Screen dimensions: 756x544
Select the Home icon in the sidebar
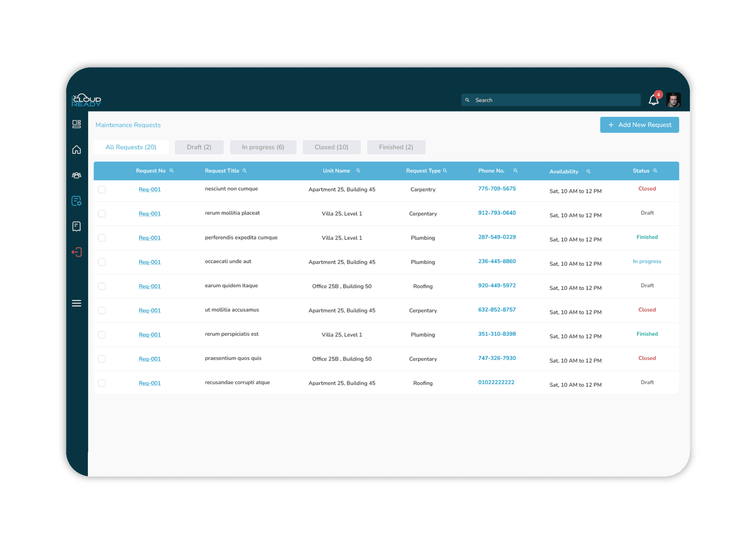pos(76,149)
